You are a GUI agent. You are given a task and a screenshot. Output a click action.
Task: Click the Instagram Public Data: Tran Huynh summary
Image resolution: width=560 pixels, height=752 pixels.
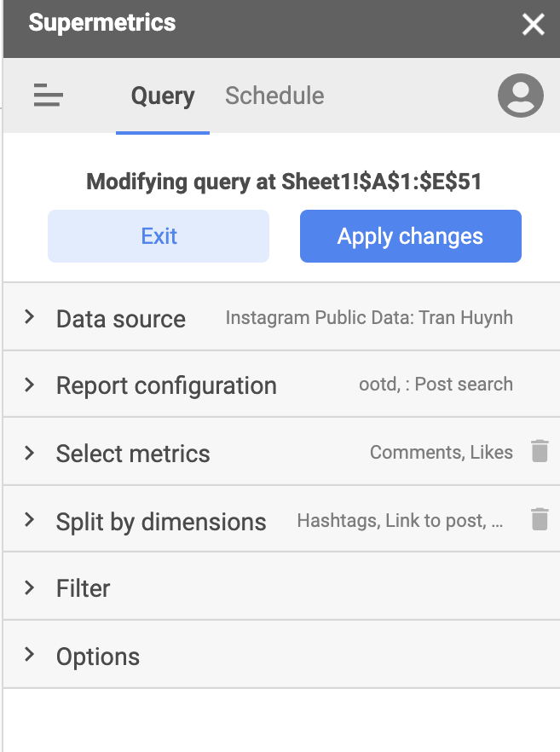(369, 318)
